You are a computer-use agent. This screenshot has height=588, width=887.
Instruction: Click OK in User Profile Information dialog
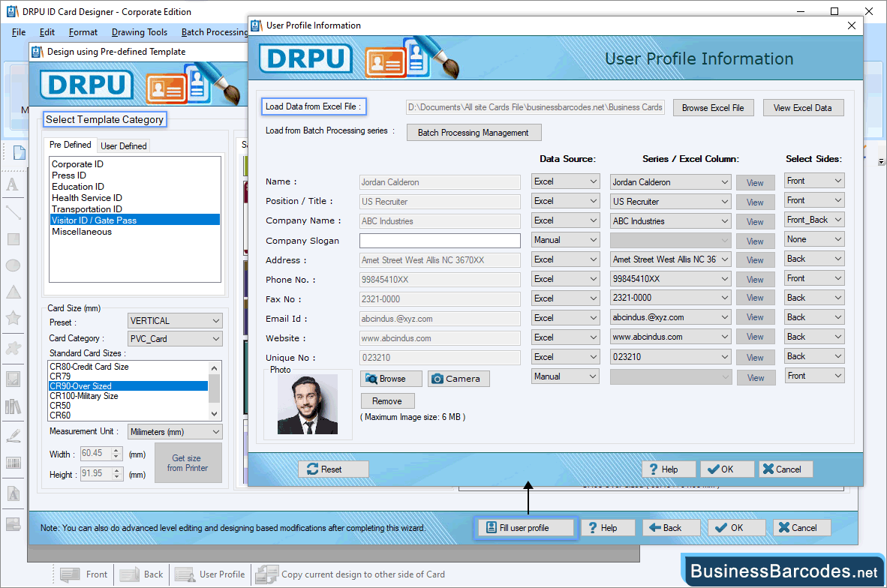[x=727, y=469]
